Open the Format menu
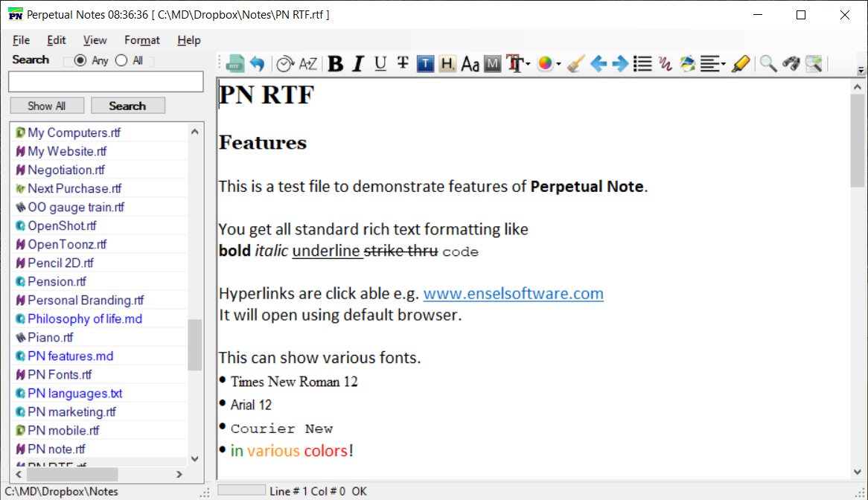 141,40
